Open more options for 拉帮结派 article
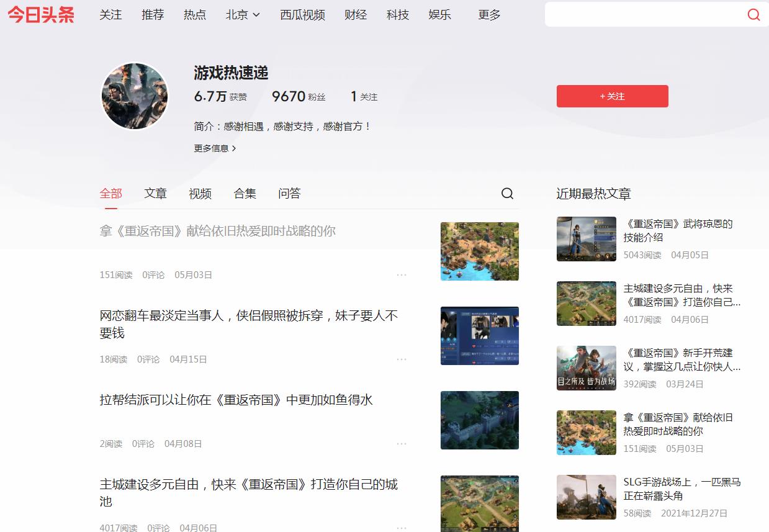The width and height of the screenshot is (769, 532). click(x=402, y=443)
